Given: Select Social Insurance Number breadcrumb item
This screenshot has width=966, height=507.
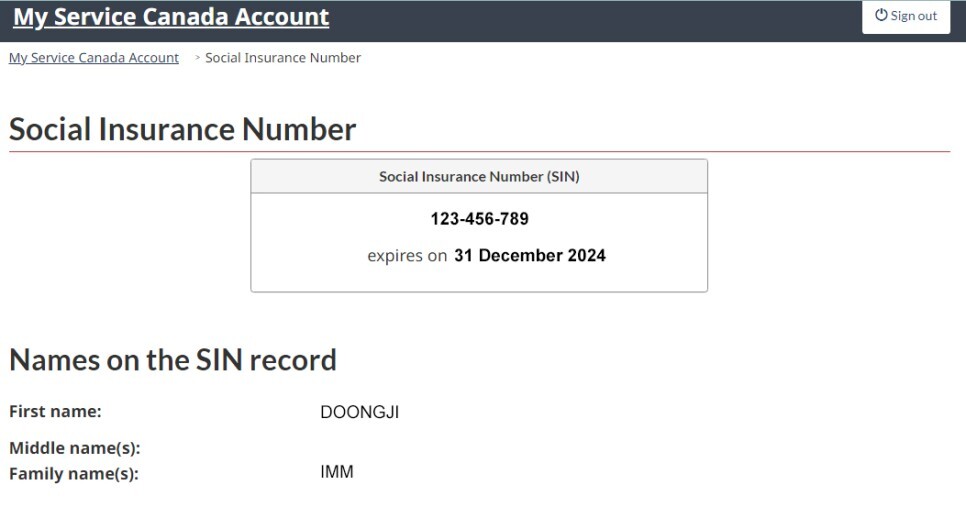Looking at the screenshot, I should tap(283, 58).
